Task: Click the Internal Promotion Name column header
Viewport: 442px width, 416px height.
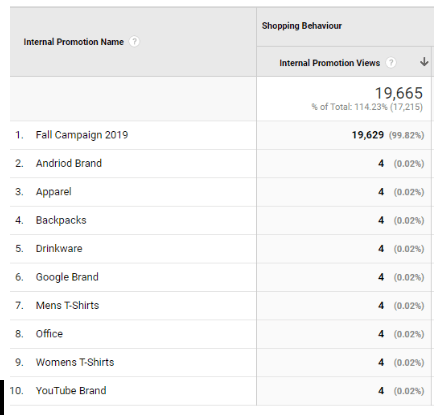Action: point(73,42)
